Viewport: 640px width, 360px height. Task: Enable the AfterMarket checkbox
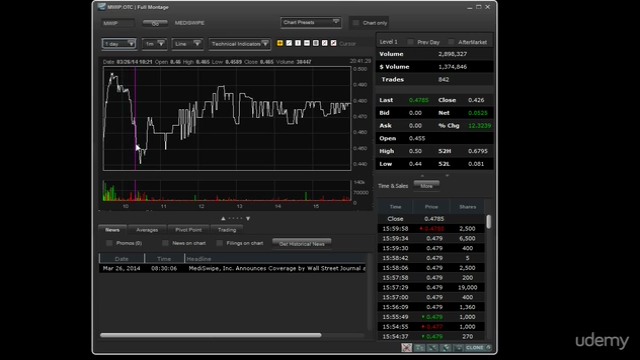pyautogui.click(x=451, y=42)
